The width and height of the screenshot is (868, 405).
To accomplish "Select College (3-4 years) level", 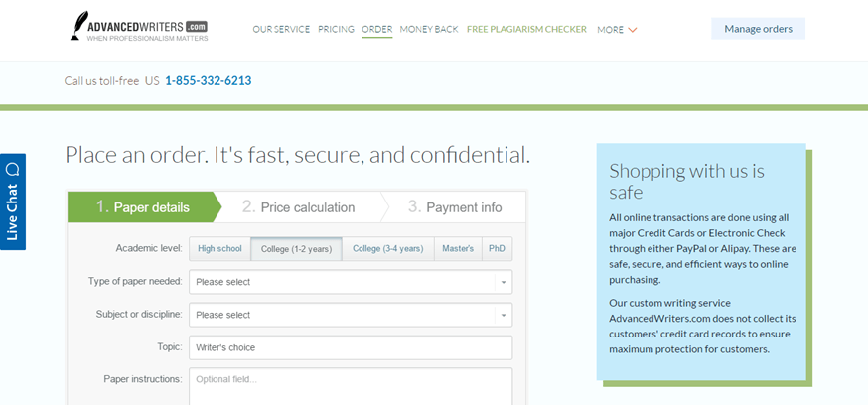I will click(x=388, y=249).
